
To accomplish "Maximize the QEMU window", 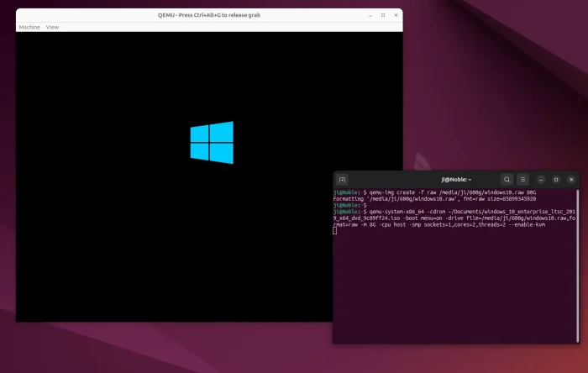I will [x=383, y=15].
